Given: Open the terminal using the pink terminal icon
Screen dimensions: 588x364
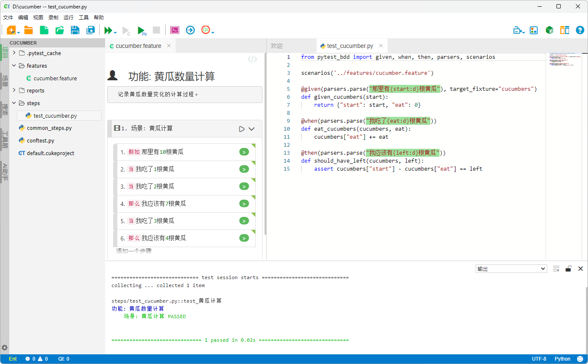Looking at the screenshot, I should pyautogui.click(x=175, y=30).
